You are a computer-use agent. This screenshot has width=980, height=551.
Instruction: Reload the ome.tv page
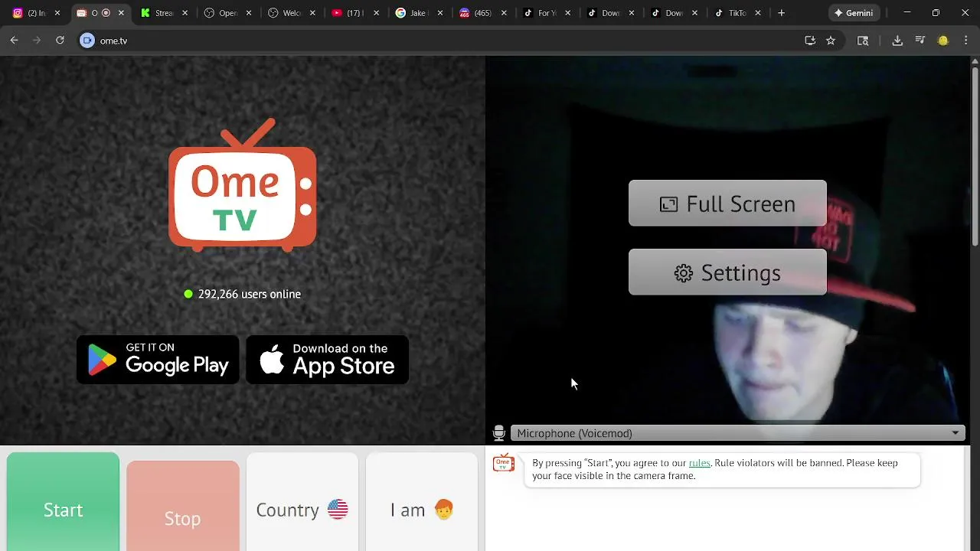click(60, 41)
